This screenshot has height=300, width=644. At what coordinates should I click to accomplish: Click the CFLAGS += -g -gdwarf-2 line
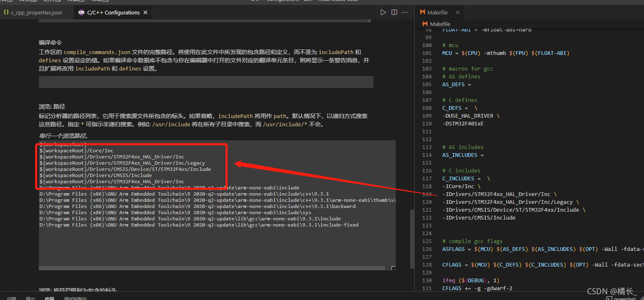click(x=477, y=288)
